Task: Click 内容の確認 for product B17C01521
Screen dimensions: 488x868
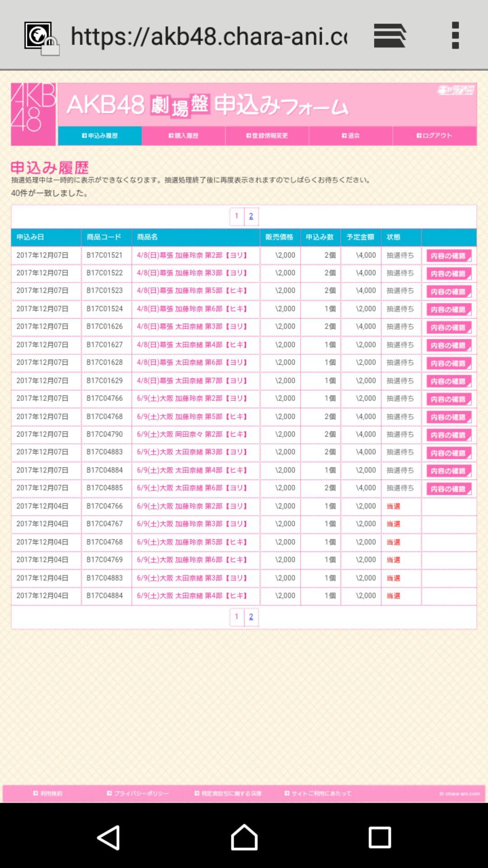Action: pos(448,256)
